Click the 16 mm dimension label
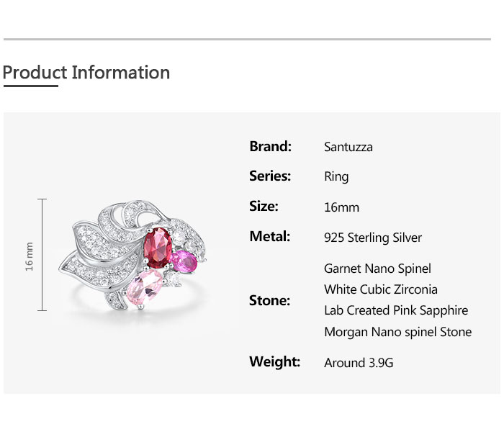The image size is (504, 437). (x=30, y=256)
